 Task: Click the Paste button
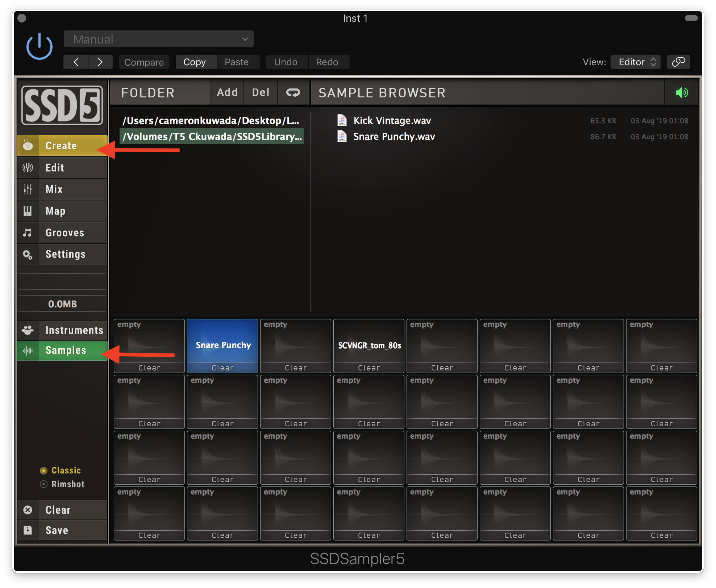pos(238,62)
